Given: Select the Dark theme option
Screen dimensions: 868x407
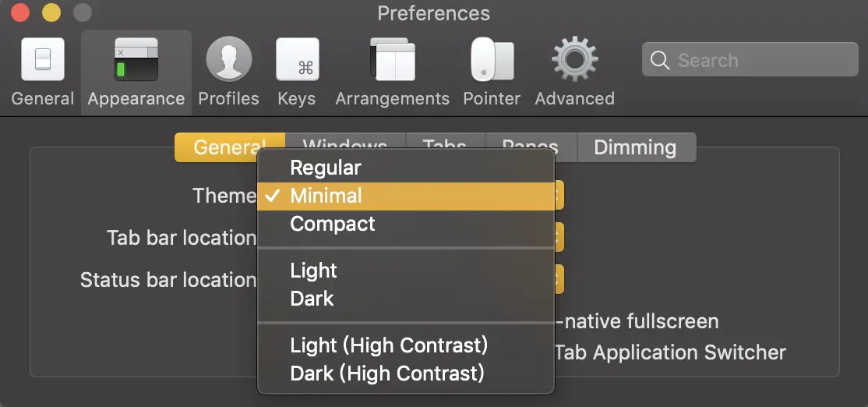Looking at the screenshot, I should (x=312, y=299).
